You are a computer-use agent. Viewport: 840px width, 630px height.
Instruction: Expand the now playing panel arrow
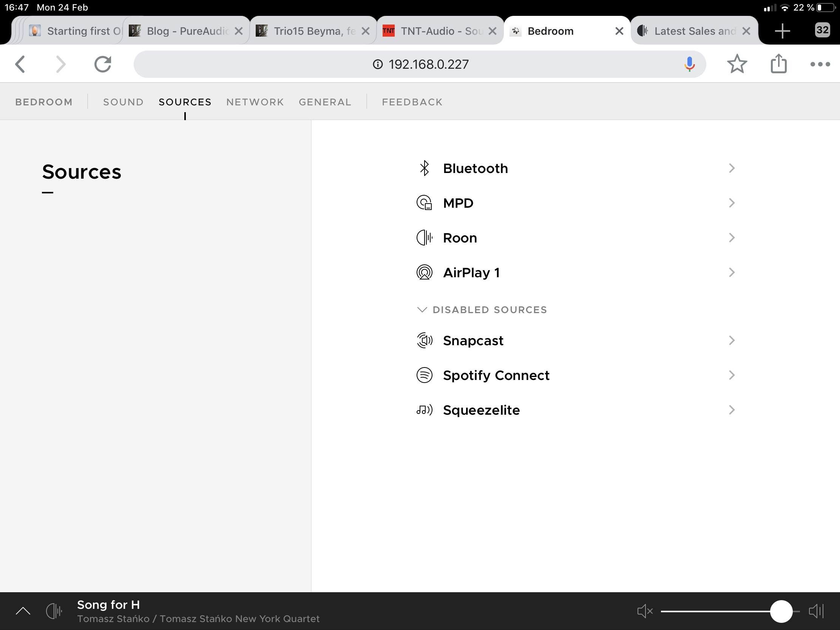[x=23, y=611]
